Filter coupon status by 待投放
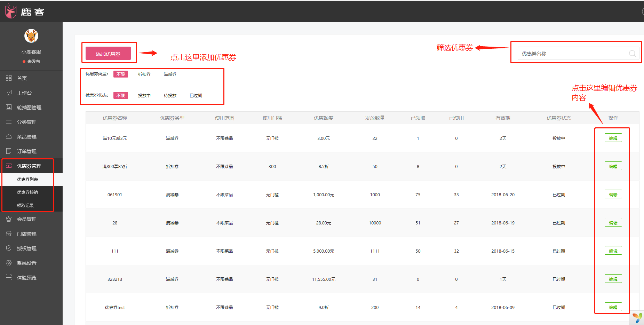This screenshot has height=325, width=644. coord(170,95)
